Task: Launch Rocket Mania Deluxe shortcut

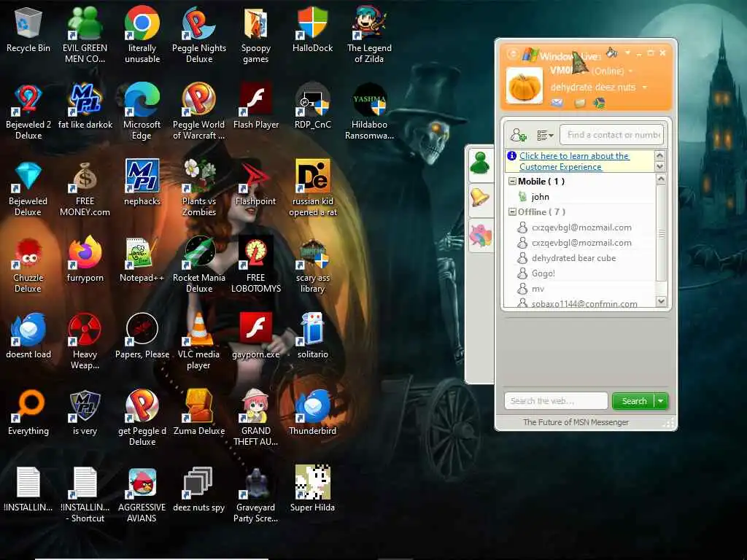Action: click(x=199, y=265)
